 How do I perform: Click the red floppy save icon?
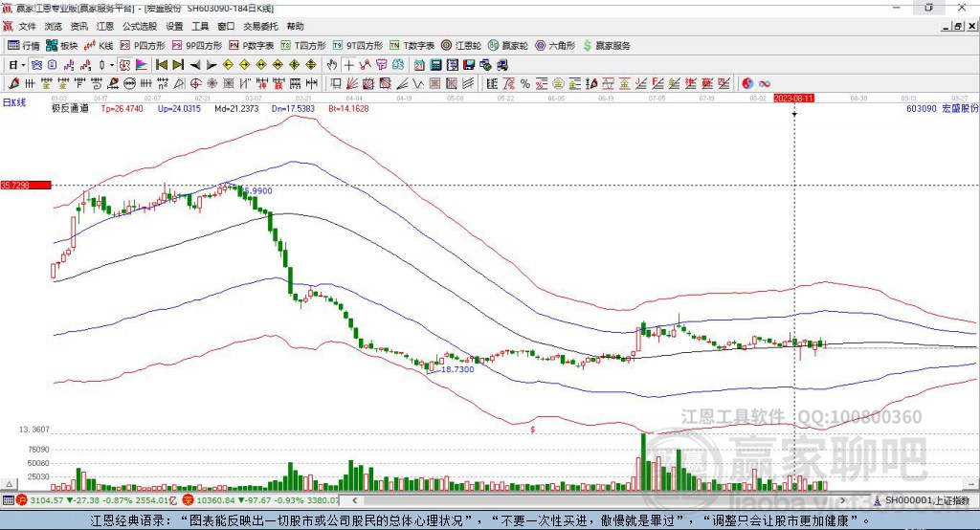[x=469, y=65]
